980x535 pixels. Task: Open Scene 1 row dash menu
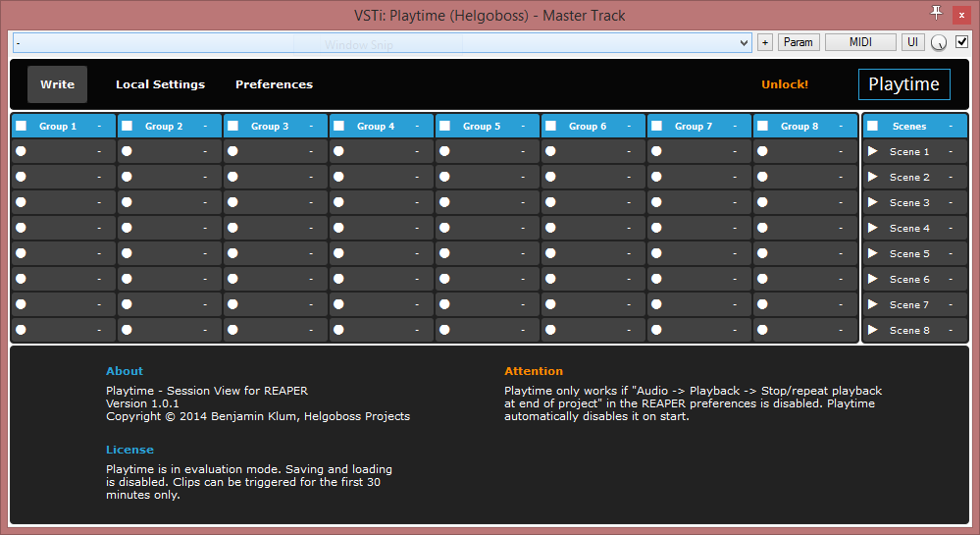(951, 151)
